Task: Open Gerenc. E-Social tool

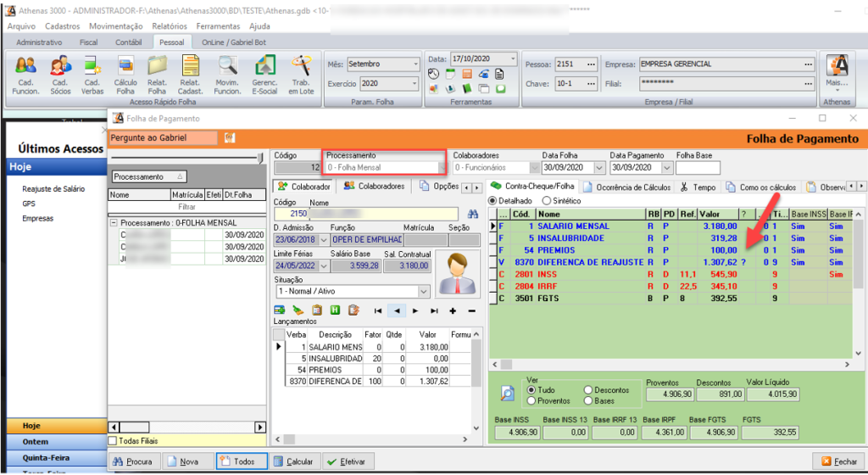Action: (264, 75)
